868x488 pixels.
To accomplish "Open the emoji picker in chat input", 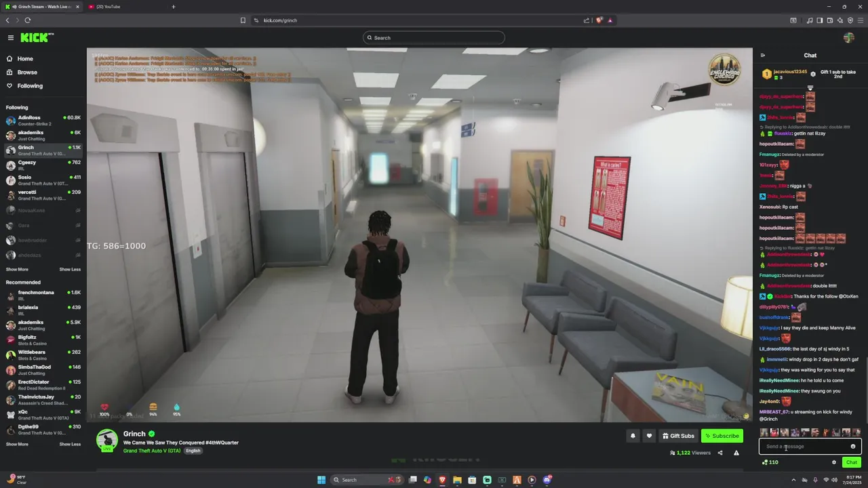I will [853, 447].
